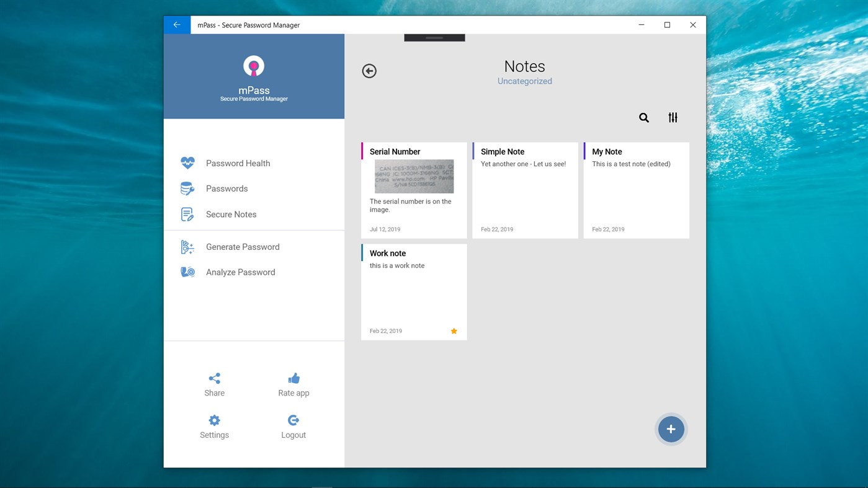
Task: Maximize the mPass window
Action: 668,25
